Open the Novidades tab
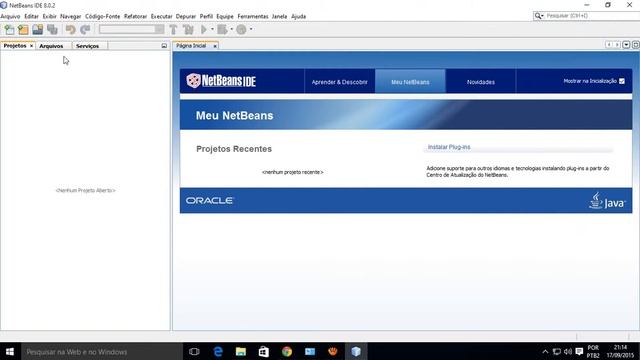 coord(481,82)
